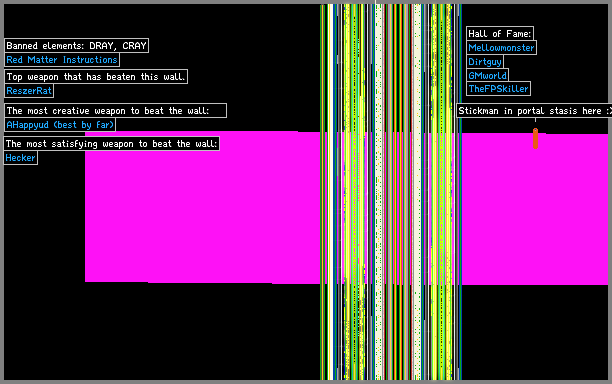The image size is (612, 384).
Task: Click the AHappyud (best by far) link
Action: pyautogui.click(x=60, y=125)
